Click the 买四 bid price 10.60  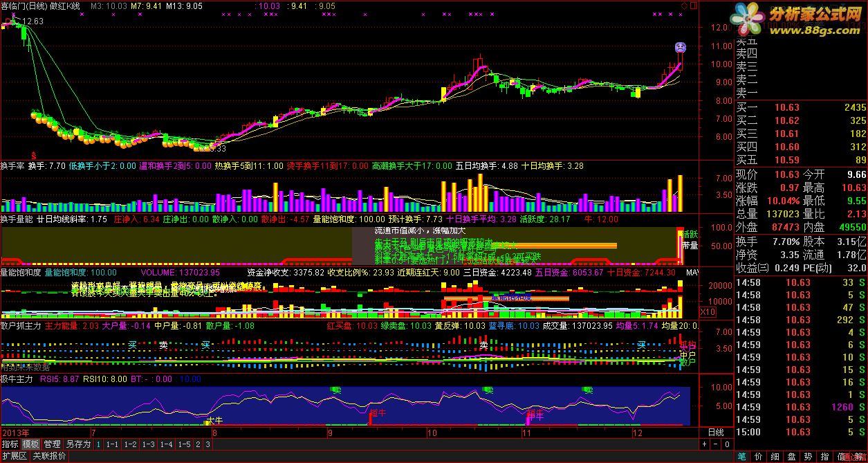point(787,147)
